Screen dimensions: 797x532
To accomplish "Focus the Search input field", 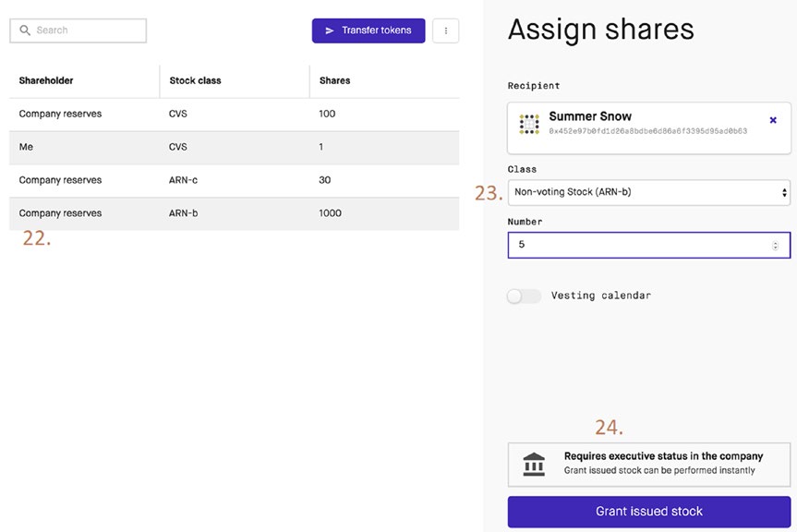I will pyautogui.click(x=88, y=30).
